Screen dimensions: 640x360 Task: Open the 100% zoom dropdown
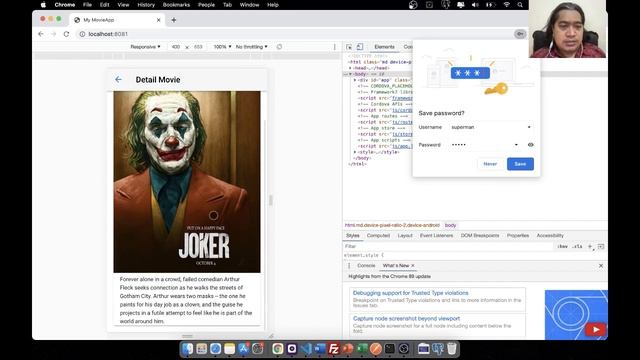click(222, 47)
